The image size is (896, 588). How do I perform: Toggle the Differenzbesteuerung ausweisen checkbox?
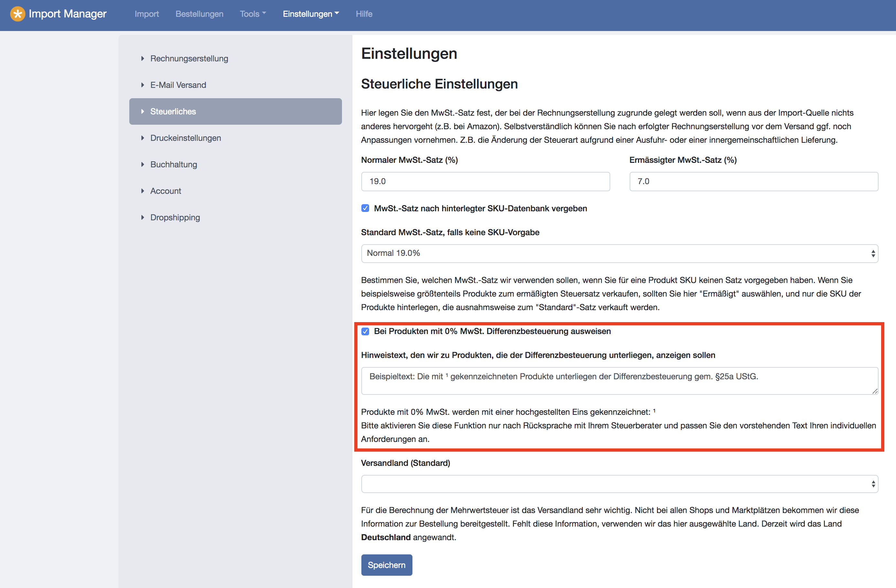click(365, 331)
